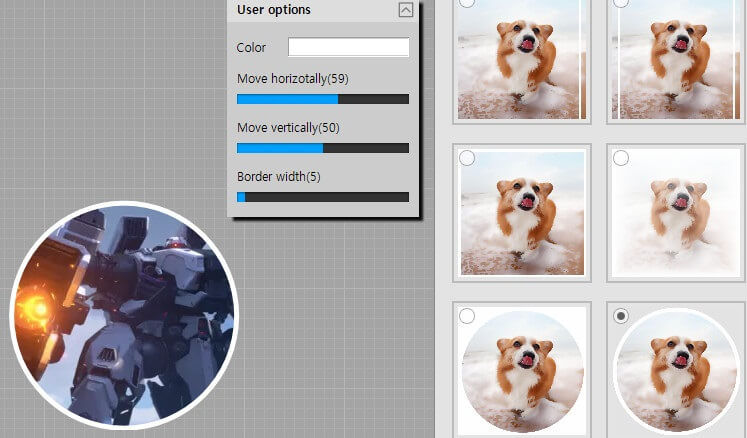Select radio for borderless circular corgi frame
This screenshot has height=438, width=747.
(x=467, y=316)
